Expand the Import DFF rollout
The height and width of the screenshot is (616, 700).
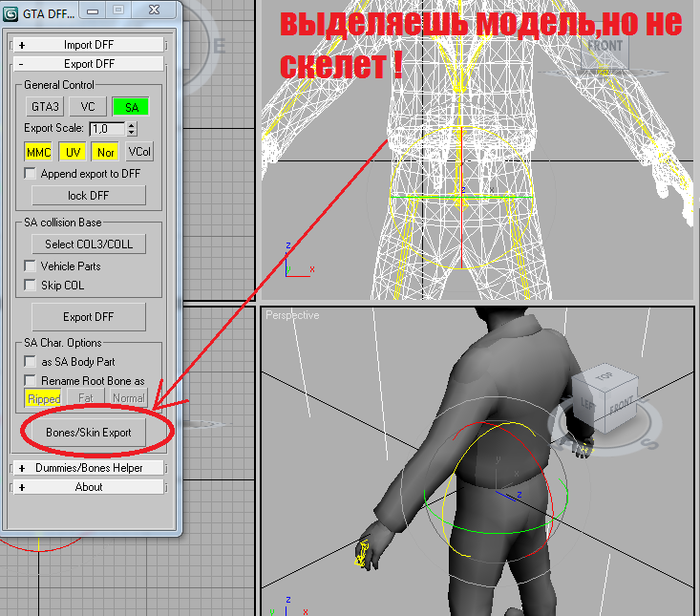pos(89,45)
